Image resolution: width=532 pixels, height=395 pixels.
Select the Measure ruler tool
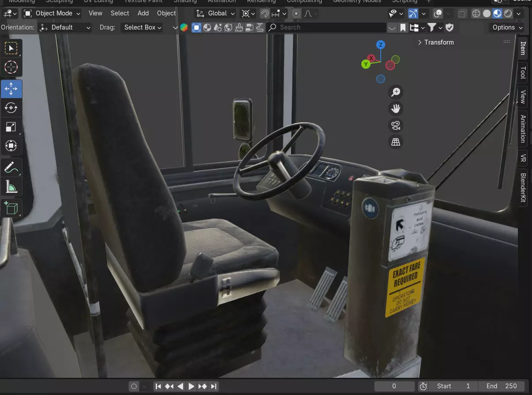tap(11, 187)
